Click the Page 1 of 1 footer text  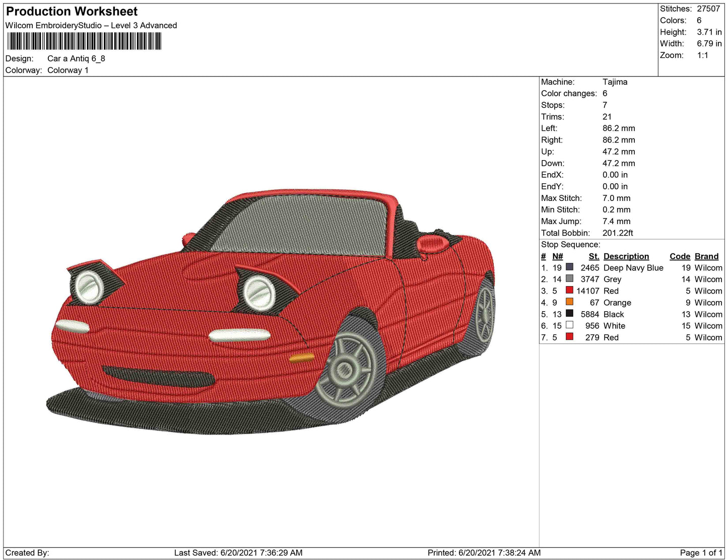point(701,552)
